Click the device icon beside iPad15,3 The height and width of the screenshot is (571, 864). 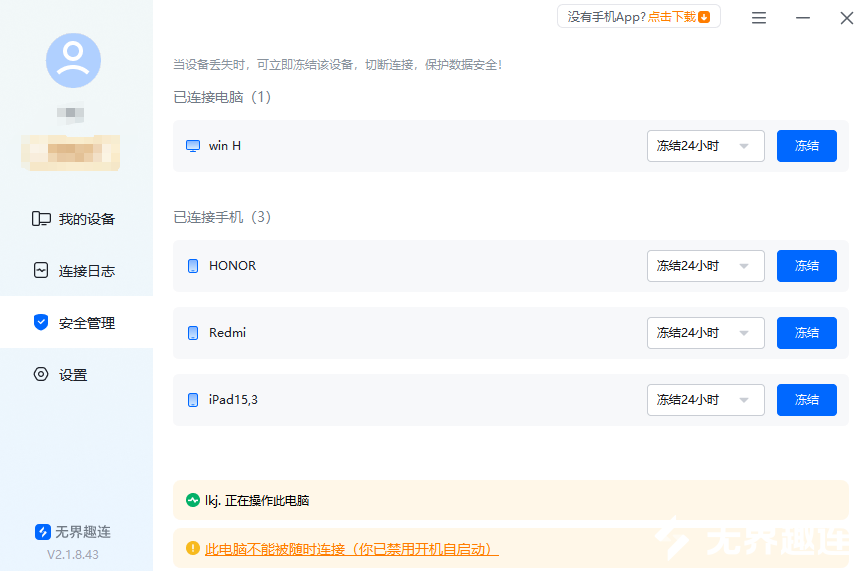point(193,400)
